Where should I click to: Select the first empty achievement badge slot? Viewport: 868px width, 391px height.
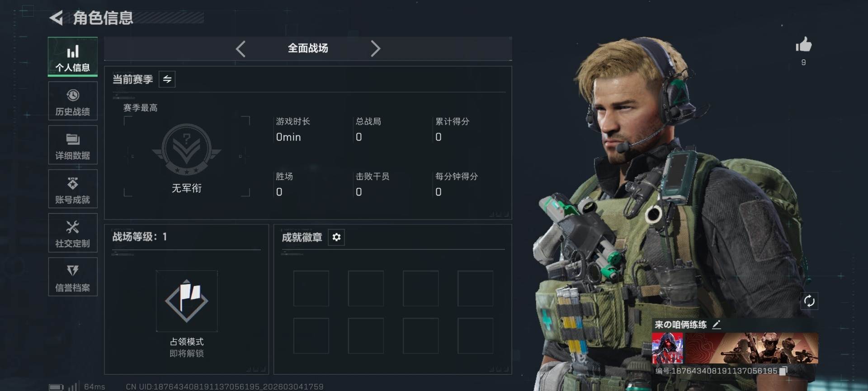click(311, 289)
